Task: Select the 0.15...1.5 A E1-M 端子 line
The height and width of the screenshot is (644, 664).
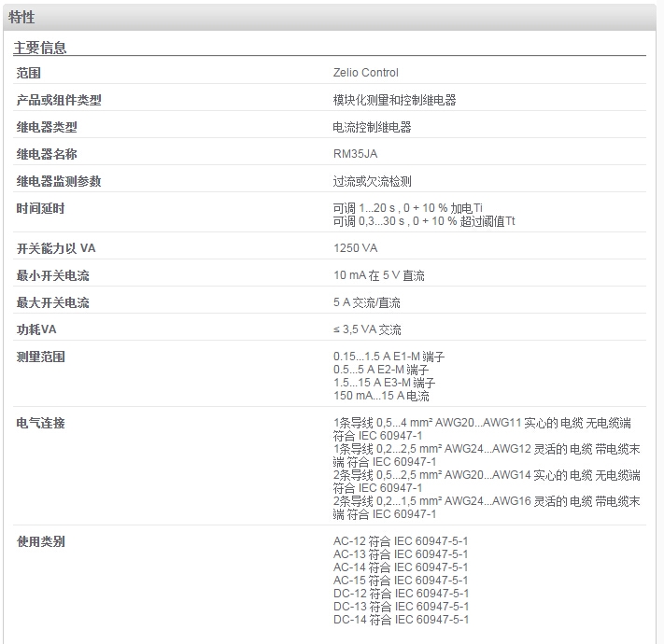Action: (x=389, y=357)
